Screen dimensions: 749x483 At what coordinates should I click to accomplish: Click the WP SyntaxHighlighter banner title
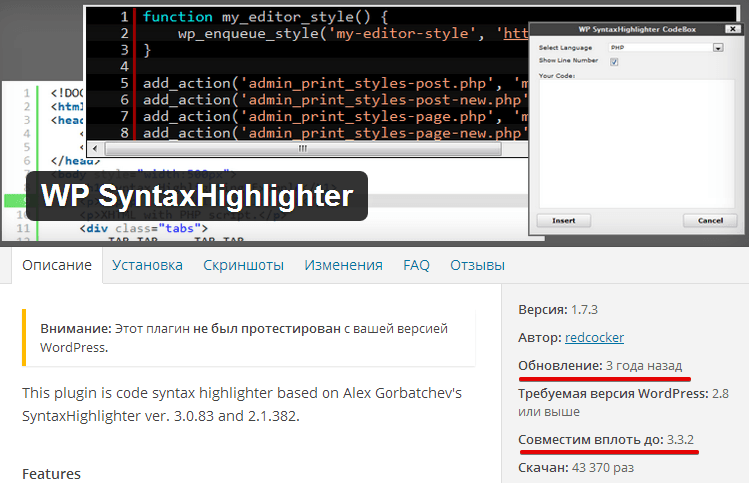pyautogui.click(x=197, y=196)
